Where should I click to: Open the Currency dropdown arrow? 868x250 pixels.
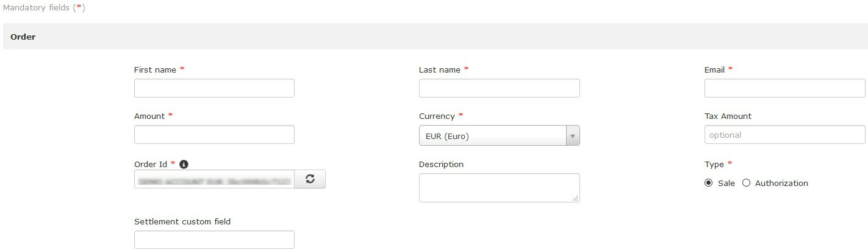click(573, 136)
